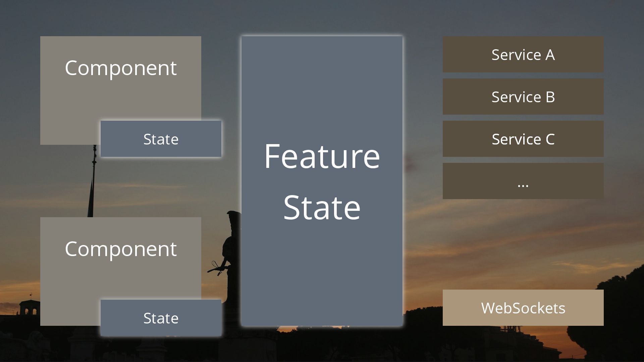Click the Component text in the upper box

[x=121, y=68]
